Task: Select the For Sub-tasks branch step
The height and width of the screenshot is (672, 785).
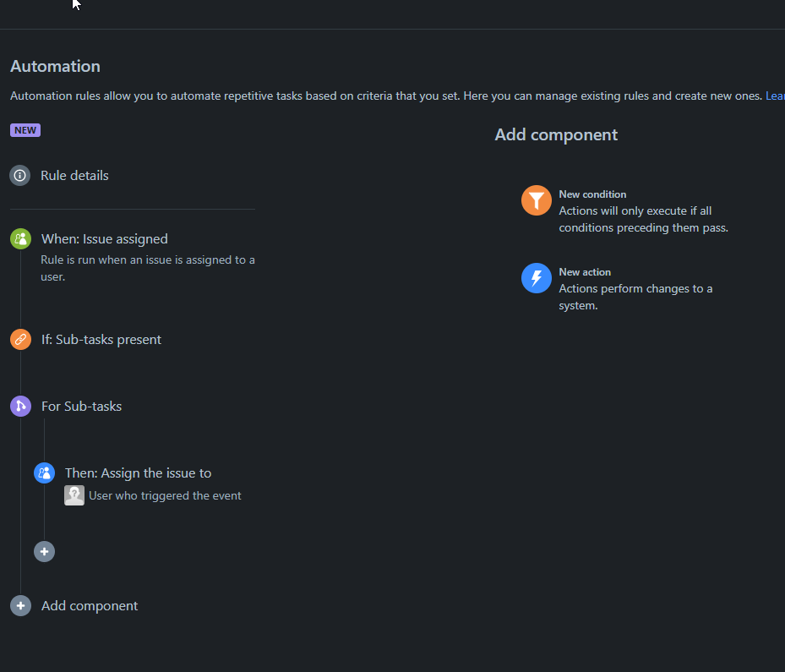Action: coord(81,406)
